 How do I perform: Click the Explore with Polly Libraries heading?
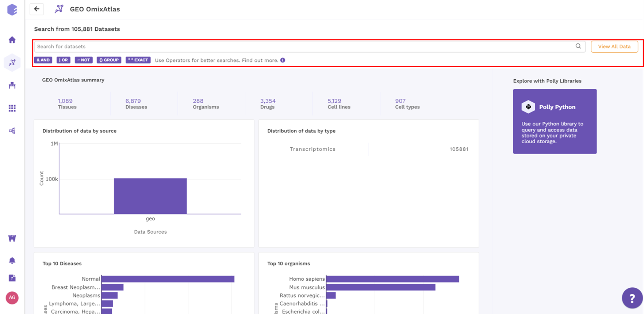pos(547,81)
